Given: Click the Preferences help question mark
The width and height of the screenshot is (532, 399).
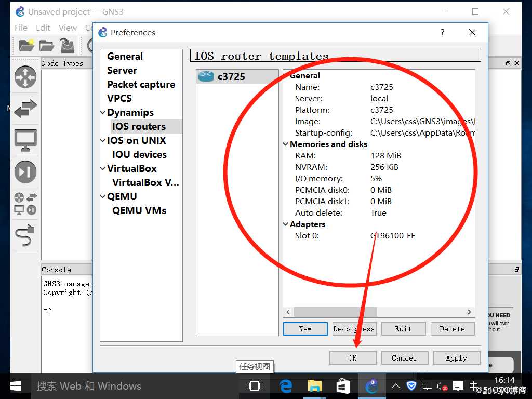Looking at the screenshot, I should point(443,32).
